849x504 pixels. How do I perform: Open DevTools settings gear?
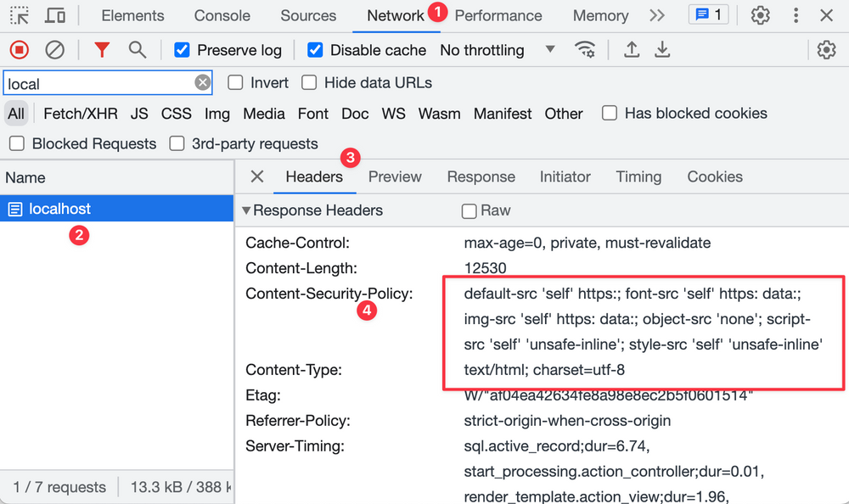pyautogui.click(x=760, y=15)
